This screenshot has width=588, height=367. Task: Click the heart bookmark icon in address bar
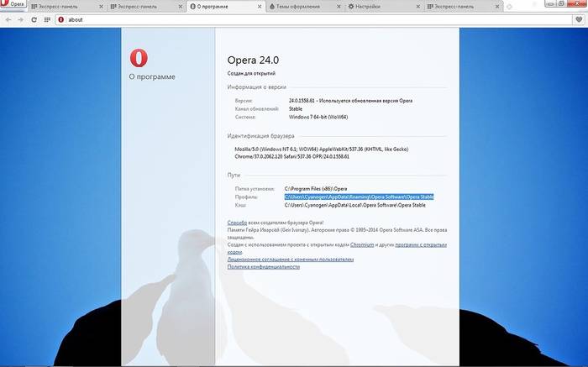[x=578, y=18]
